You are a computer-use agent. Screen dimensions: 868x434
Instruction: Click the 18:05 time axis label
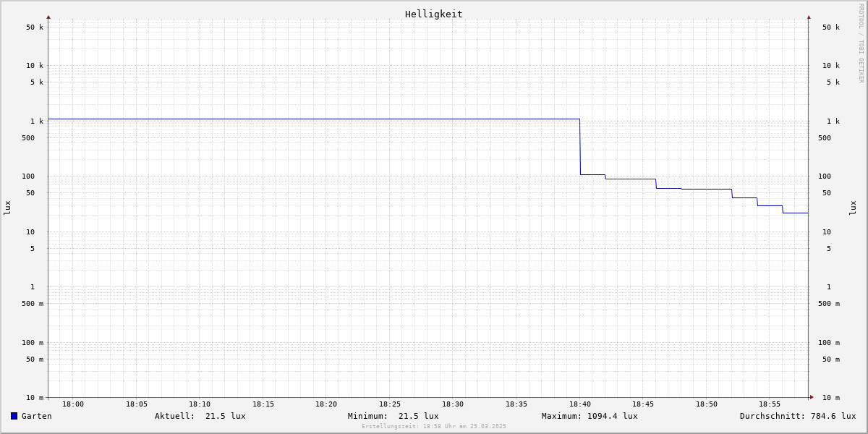pyautogui.click(x=137, y=404)
